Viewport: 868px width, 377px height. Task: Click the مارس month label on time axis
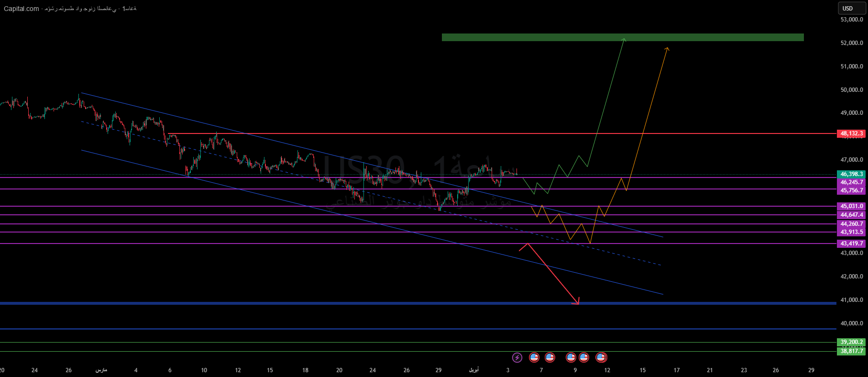101,370
